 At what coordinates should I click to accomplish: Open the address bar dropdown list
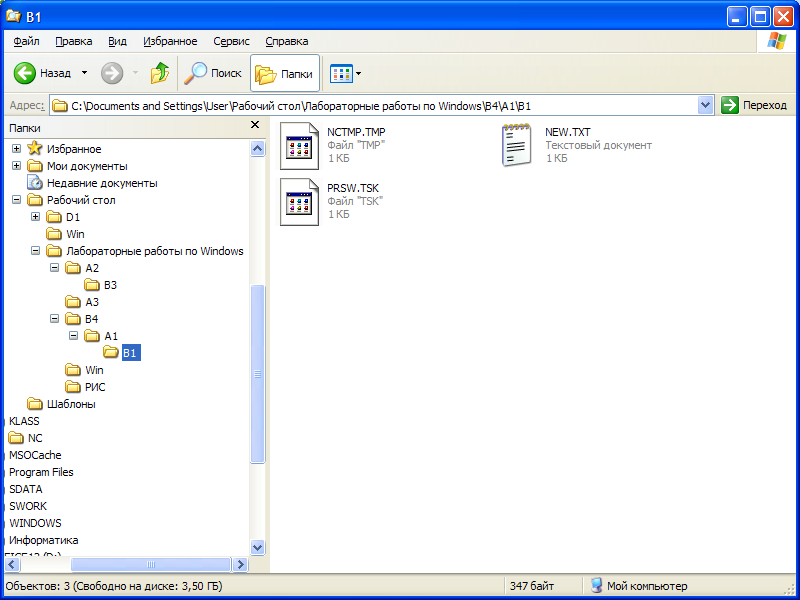[706, 106]
